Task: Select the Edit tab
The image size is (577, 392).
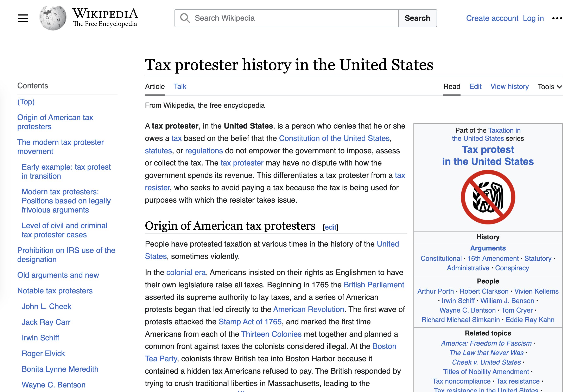Action: tap(475, 87)
